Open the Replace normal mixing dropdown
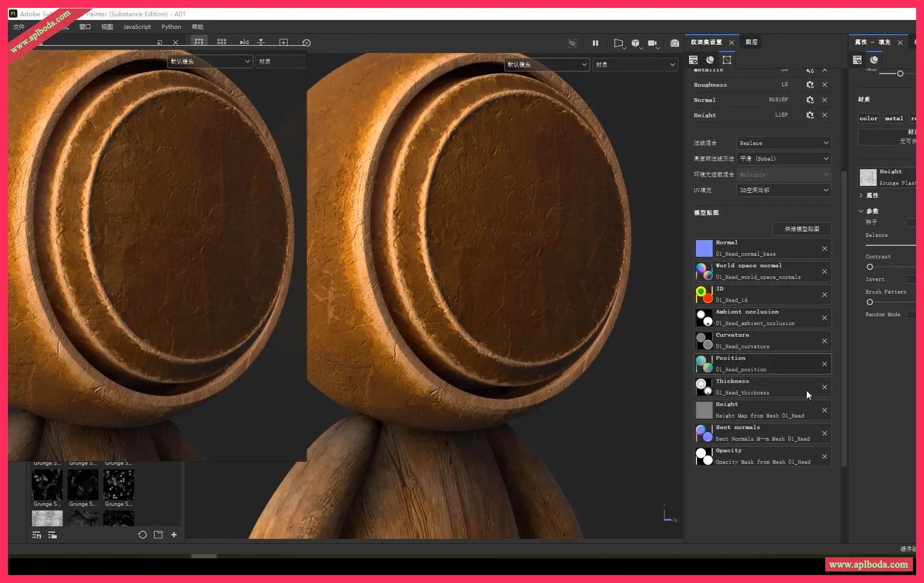This screenshot has height=583, width=924. 783,143
